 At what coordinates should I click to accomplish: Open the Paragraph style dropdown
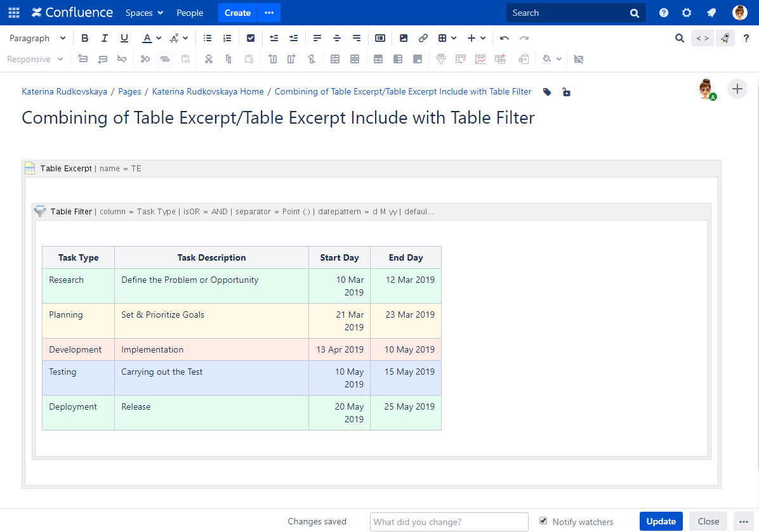tap(36, 38)
